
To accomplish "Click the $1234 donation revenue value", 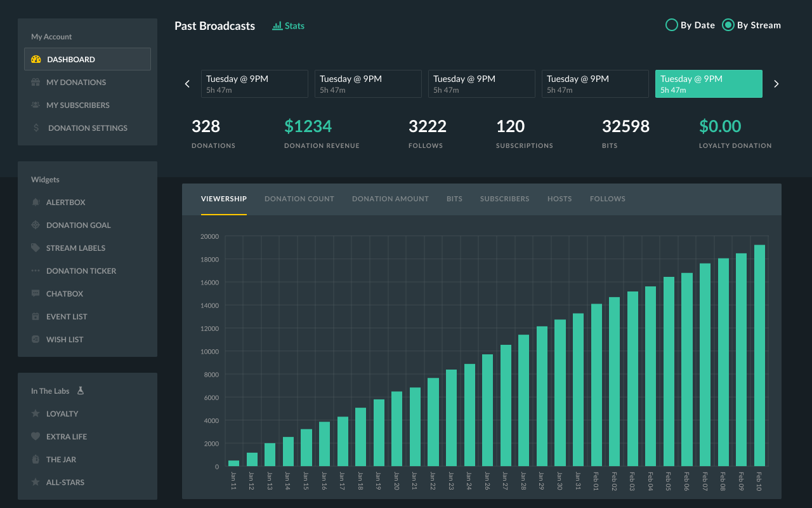I will click(x=308, y=126).
